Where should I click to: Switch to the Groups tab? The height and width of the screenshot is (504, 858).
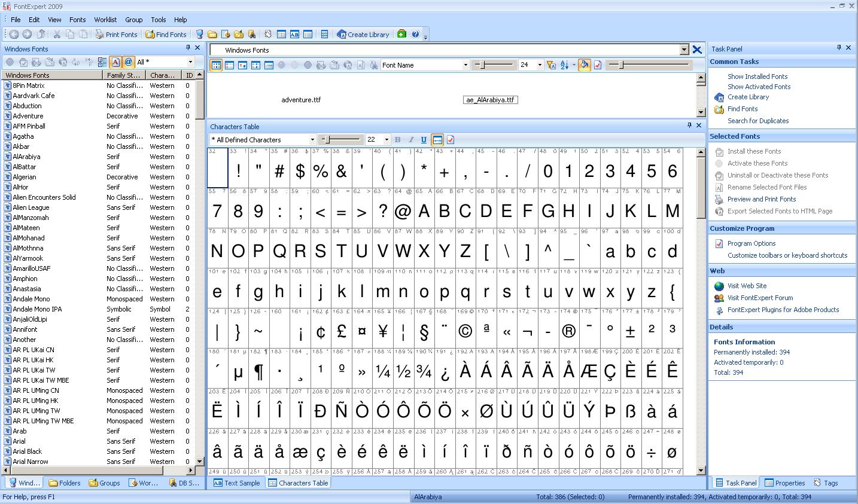105,483
